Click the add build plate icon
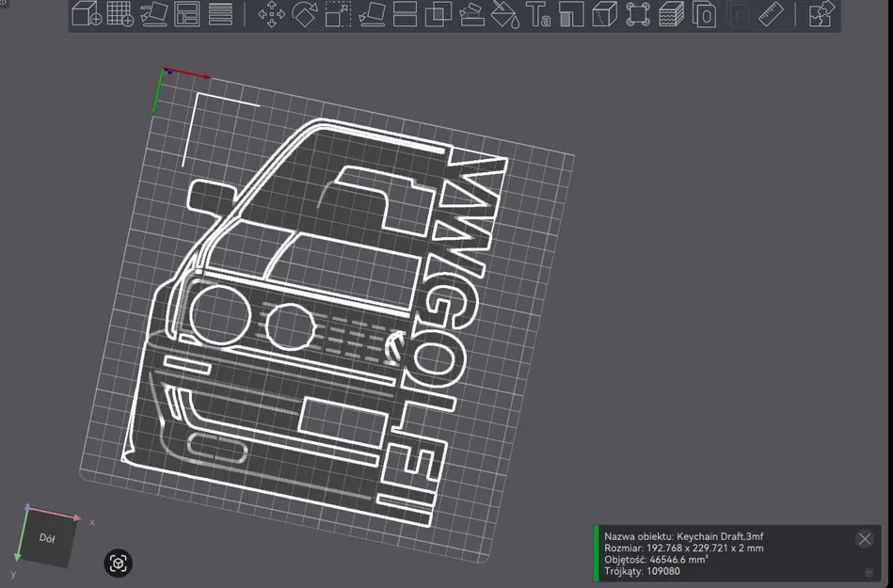893x588 pixels. (x=120, y=16)
